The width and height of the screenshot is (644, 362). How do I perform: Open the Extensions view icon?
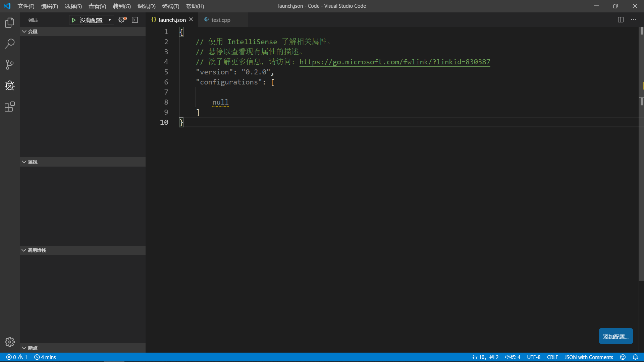point(10,107)
